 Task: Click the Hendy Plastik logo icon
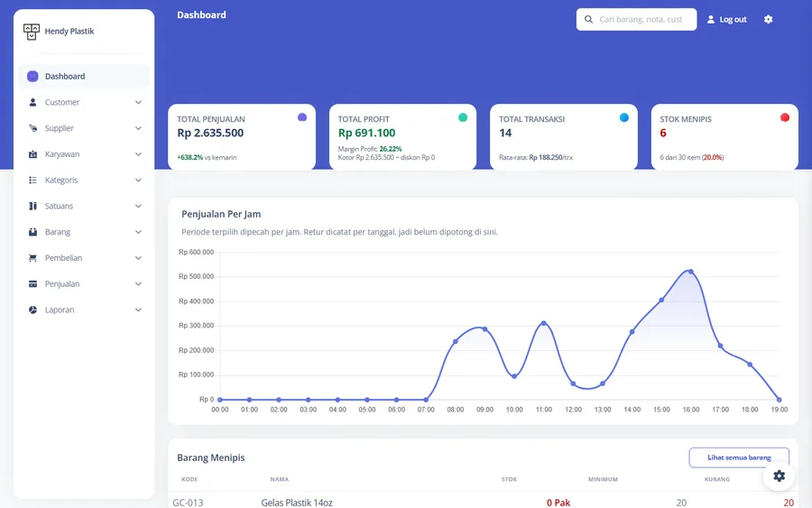coord(31,32)
